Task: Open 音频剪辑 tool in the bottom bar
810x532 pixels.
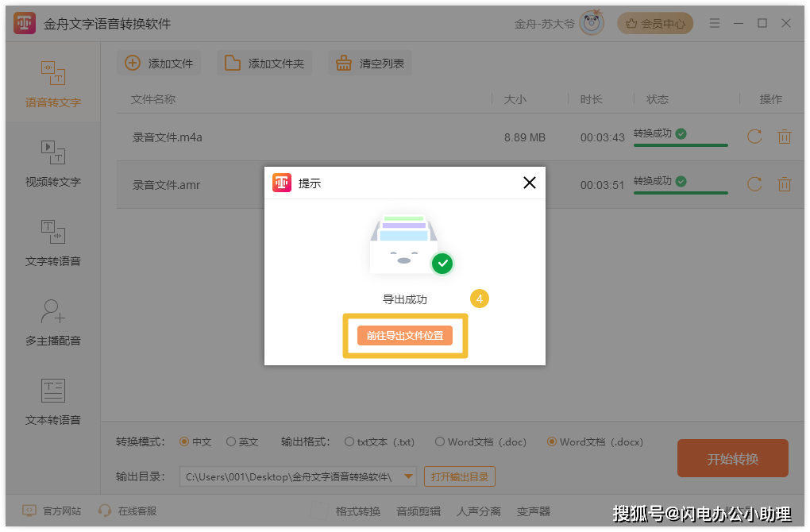Action: (x=418, y=511)
